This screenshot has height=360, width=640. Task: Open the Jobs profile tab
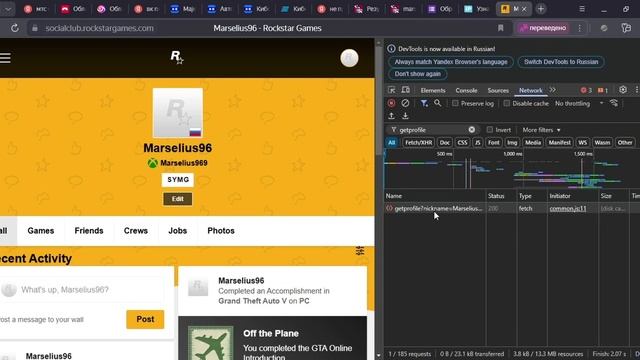pyautogui.click(x=178, y=231)
